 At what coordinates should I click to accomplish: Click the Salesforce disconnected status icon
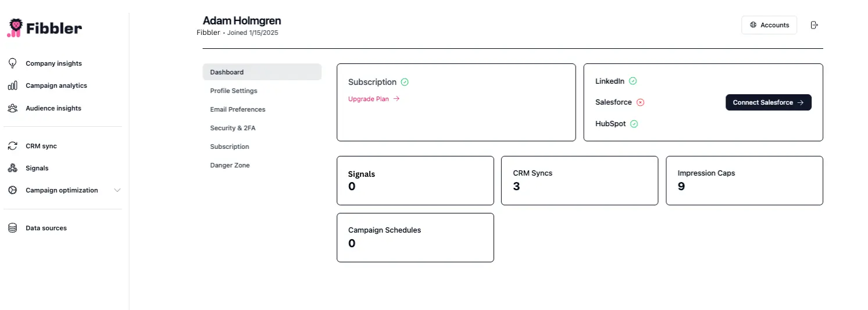click(640, 102)
